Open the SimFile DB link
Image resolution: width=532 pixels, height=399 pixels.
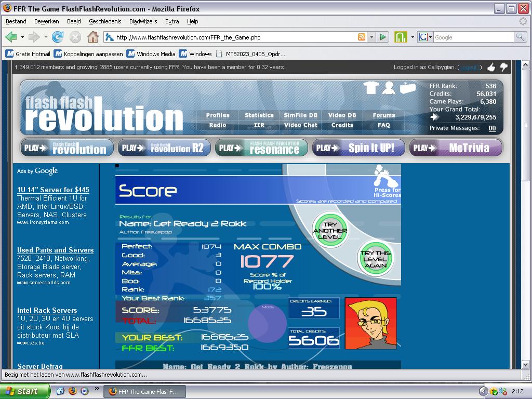click(x=301, y=115)
